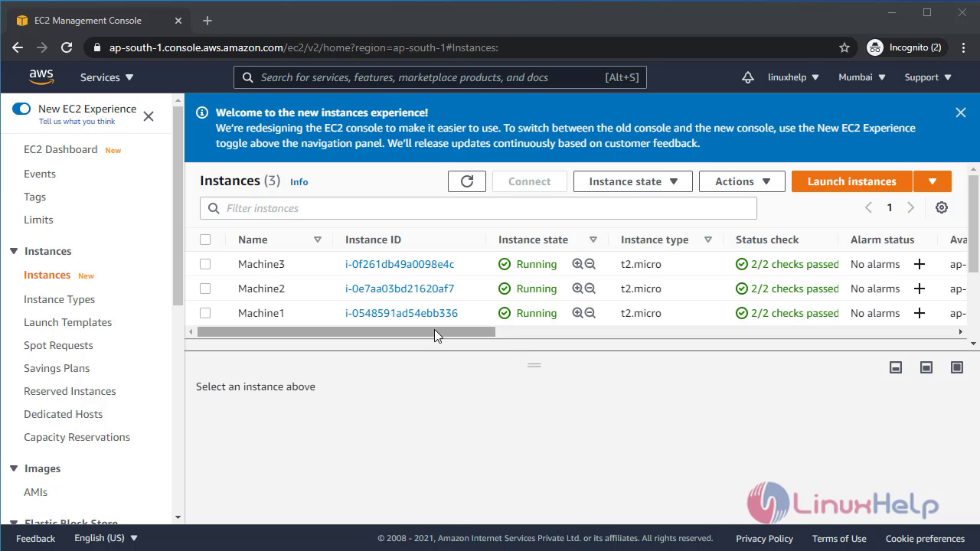The image size is (980, 551).
Task: Select all instances header checkbox
Action: coord(205,240)
